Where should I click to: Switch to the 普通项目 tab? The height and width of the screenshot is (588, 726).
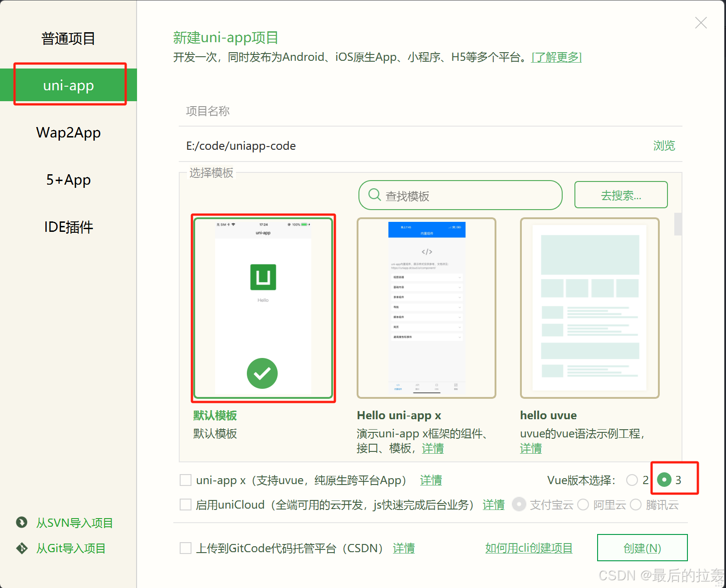point(68,39)
